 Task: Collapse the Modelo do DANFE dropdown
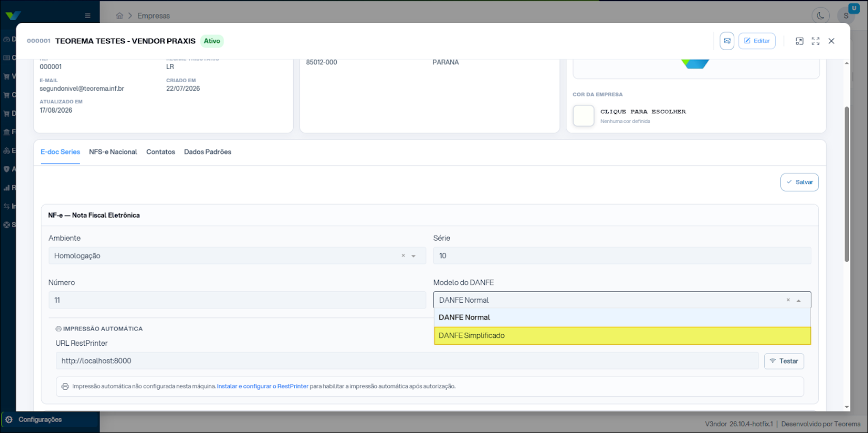[x=799, y=300]
